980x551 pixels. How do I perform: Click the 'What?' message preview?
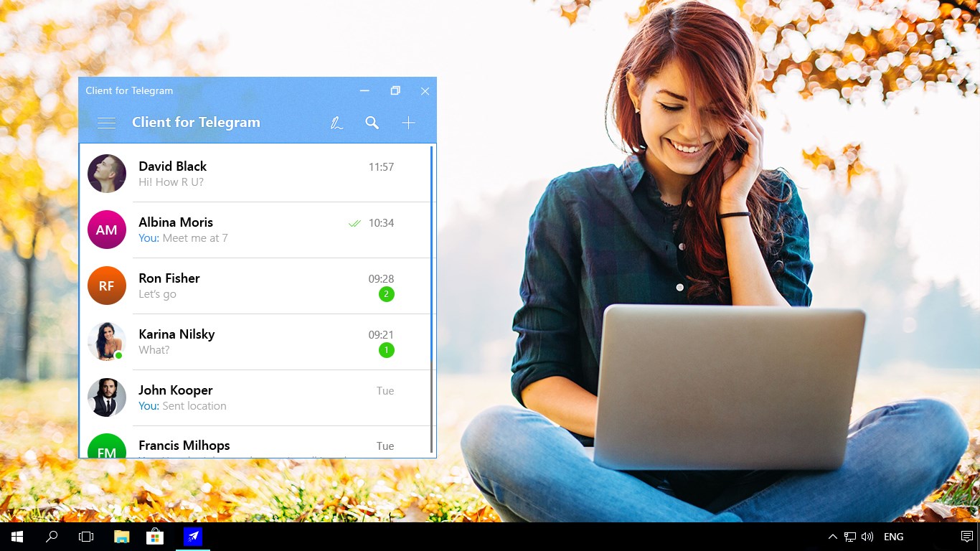point(154,350)
